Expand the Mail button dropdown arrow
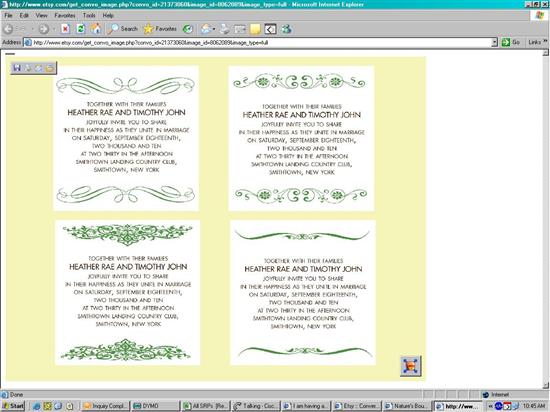This screenshot has width=550, height=412. click(214, 29)
